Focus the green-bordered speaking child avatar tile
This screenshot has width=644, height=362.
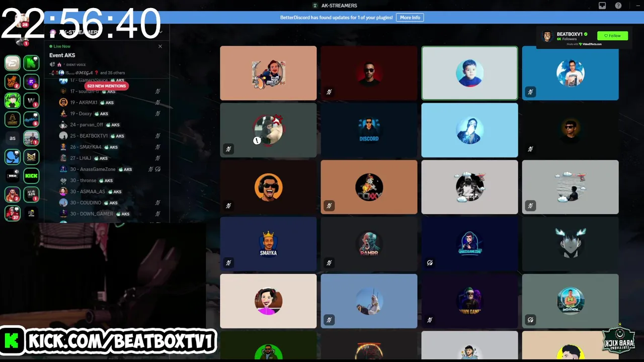coord(469,73)
